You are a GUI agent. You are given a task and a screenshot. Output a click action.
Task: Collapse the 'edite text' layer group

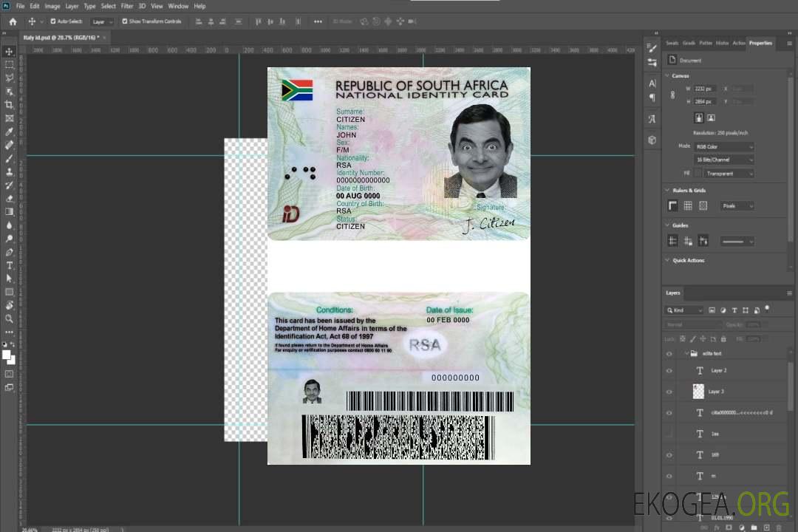coord(686,353)
